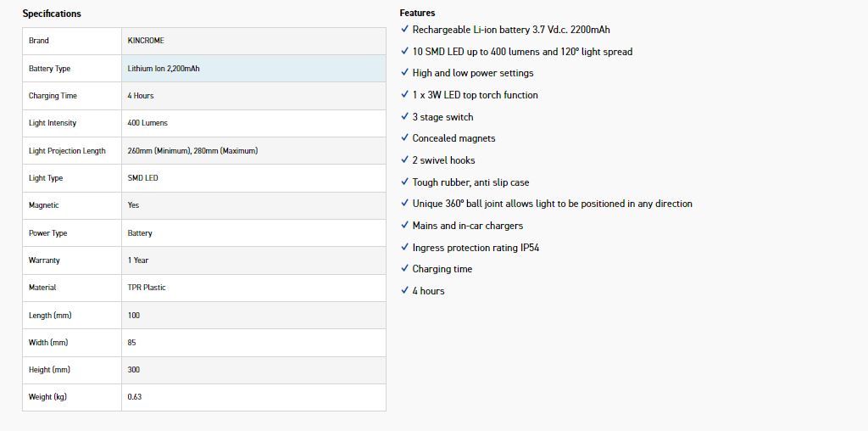Click the checkmark beside Rechargeable Li-ion battery

[404, 30]
